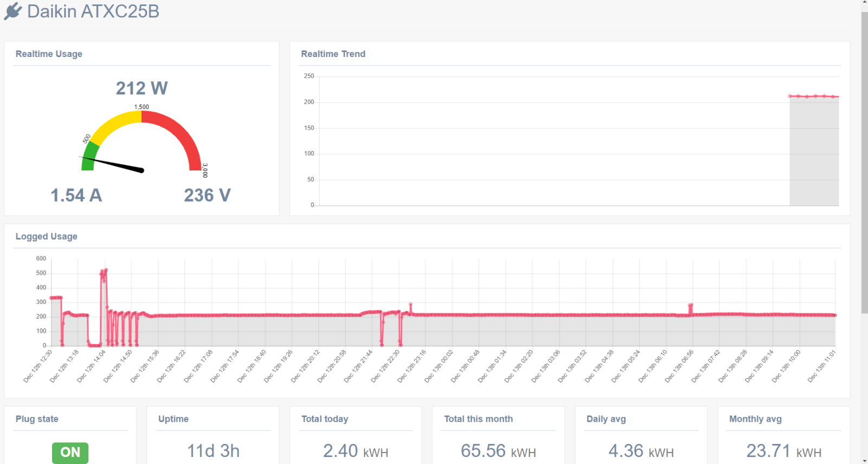Click the Total today card label
Viewport: 868px width, 464px height.
[x=325, y=419]
